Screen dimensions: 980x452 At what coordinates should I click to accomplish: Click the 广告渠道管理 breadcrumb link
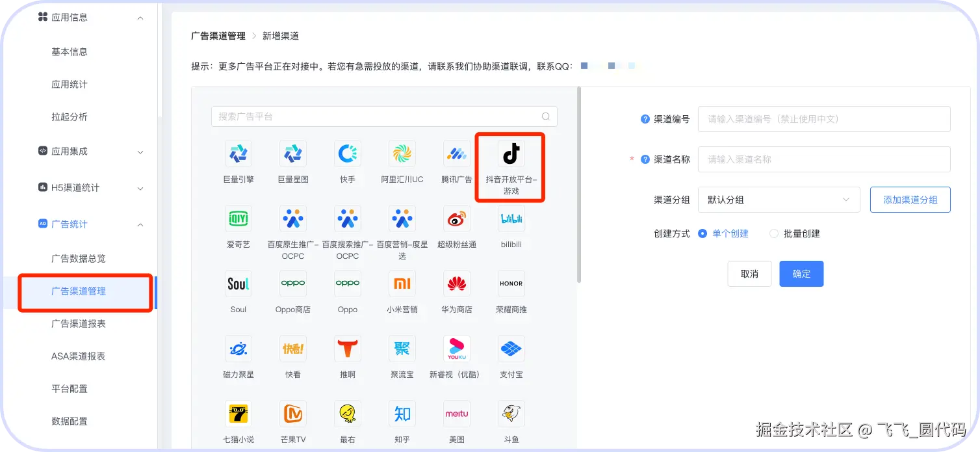218,36
